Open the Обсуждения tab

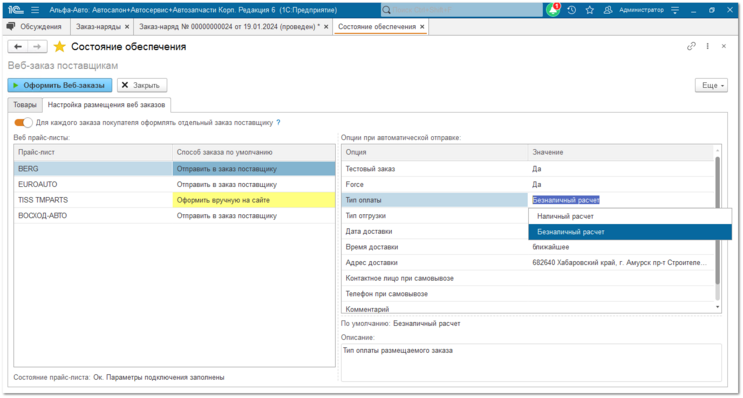(36, 27)
